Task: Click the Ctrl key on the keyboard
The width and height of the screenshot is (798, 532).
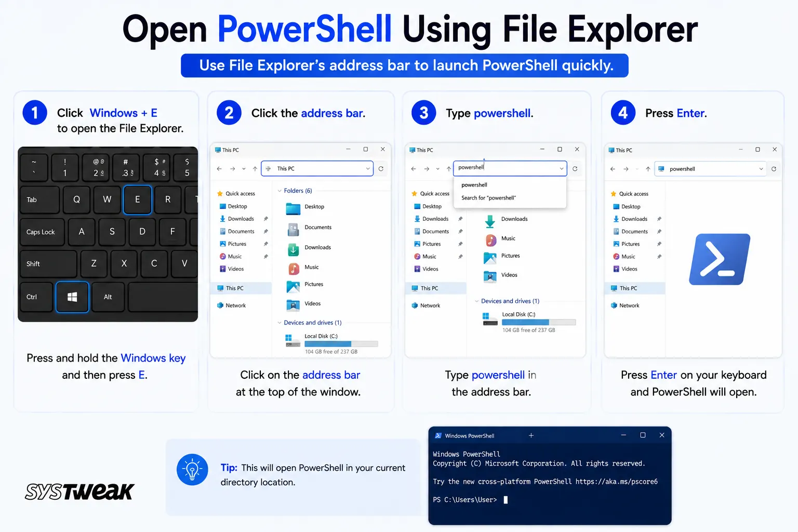Action: 36,297
